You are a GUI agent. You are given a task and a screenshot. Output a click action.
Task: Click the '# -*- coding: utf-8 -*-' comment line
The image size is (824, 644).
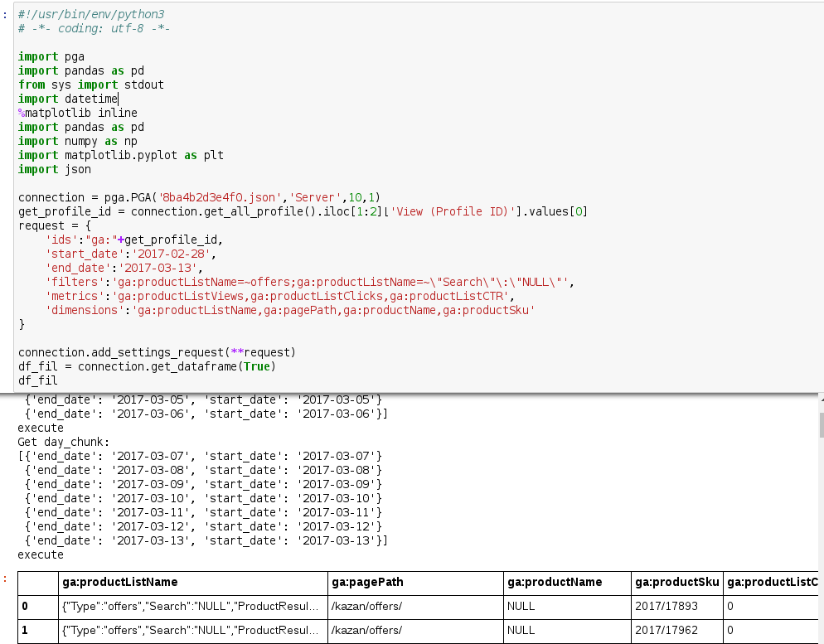[x=94, y=28]
